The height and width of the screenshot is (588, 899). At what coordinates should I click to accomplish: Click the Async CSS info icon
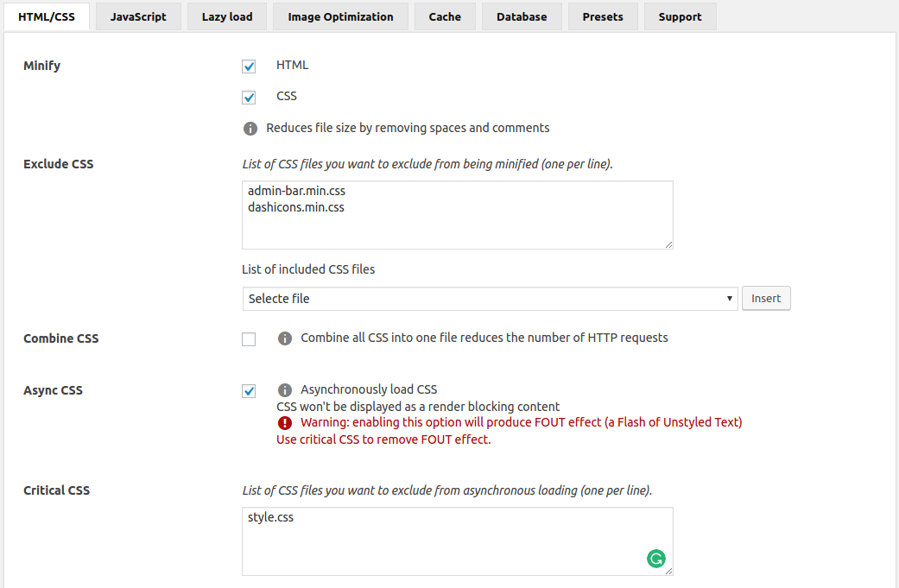point(285,390)
